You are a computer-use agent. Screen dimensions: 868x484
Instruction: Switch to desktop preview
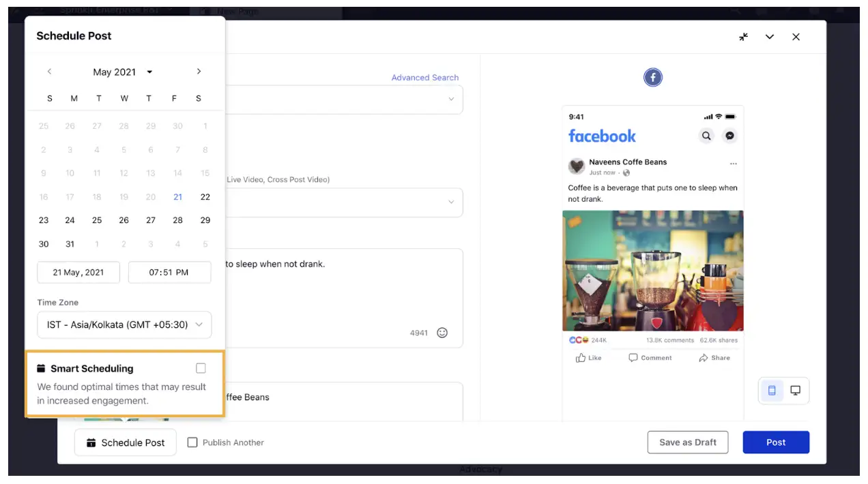(x=796, y=391)
